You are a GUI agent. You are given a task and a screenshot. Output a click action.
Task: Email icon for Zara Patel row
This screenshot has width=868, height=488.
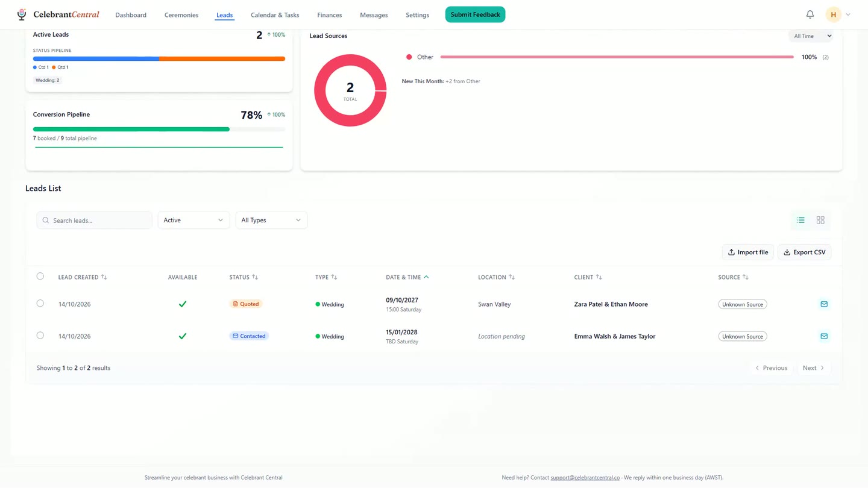(824, 304)
